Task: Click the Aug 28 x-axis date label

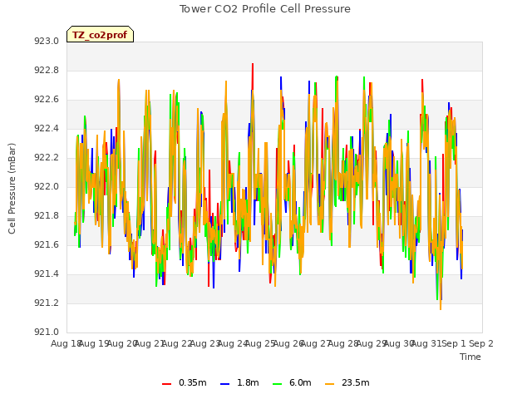Action: (343, 343)
